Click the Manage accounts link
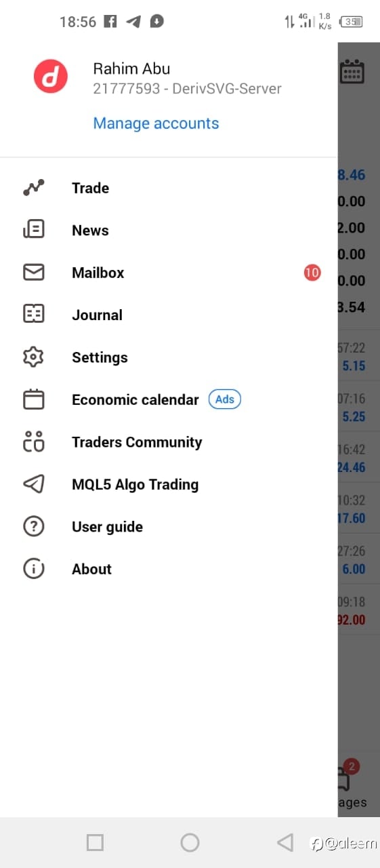Viewport: 380px width, 868px height. (156, 123)
